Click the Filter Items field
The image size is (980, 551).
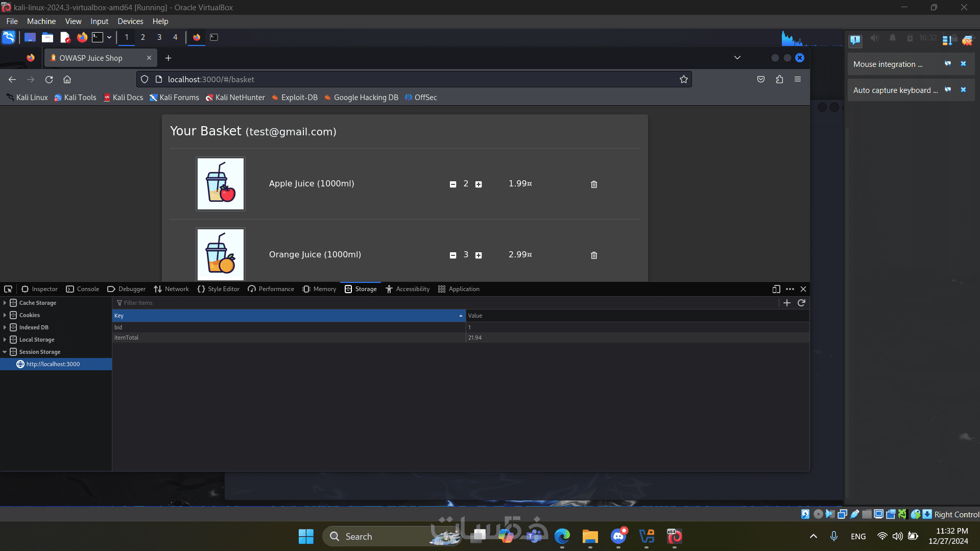[444, 303]
